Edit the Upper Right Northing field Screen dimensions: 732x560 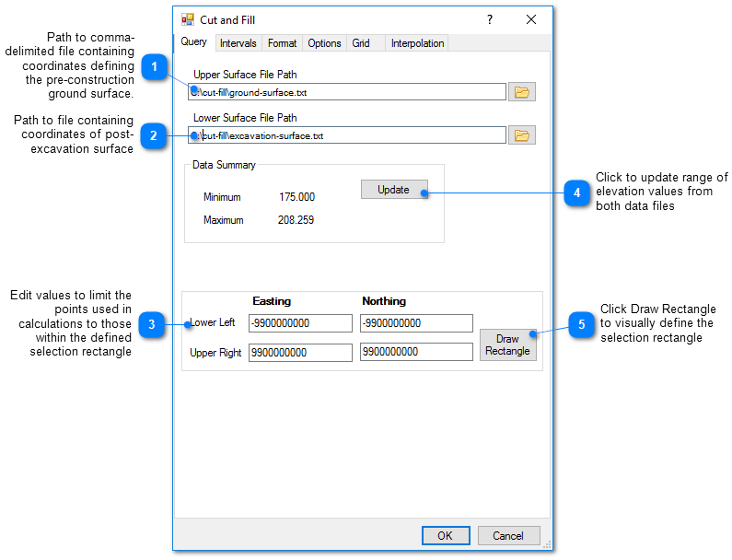(416, 352)
